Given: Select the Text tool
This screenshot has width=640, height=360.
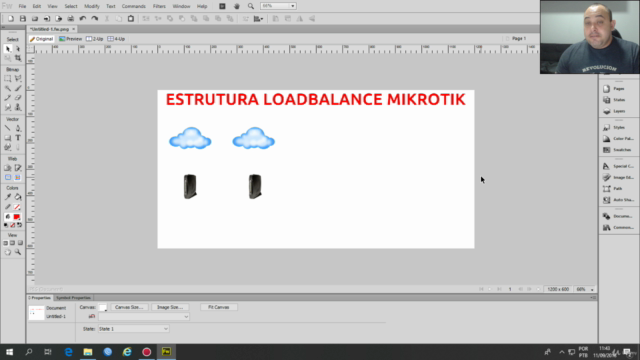Looking at the screenshot, I should (x=18, y=138).
